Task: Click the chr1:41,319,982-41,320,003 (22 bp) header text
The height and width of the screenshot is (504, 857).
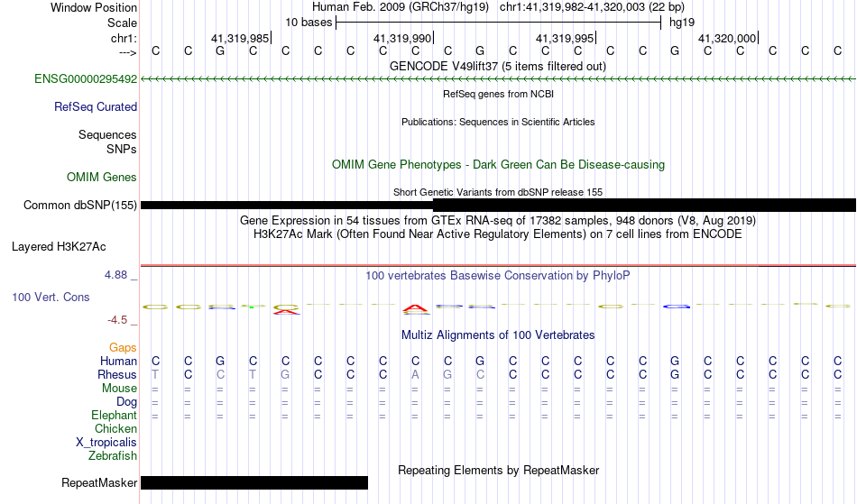Action: [x=592, y=7]
